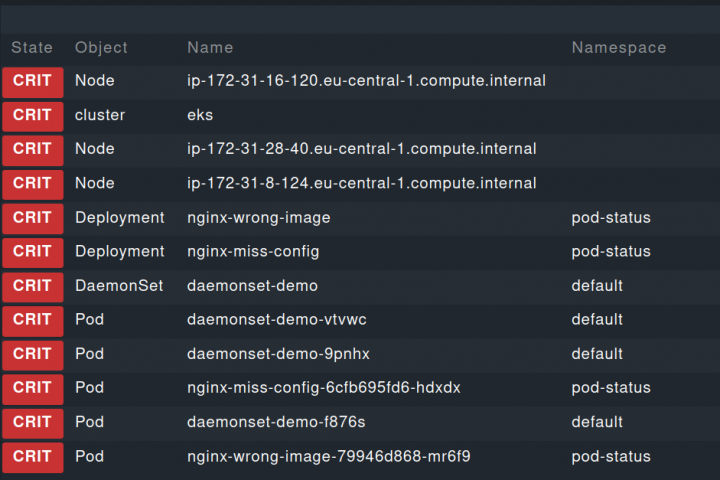Click the CRIT state badge for daemonset-demo DaemonSet
This screenshot has width=720, height=480.
[32, 285]
